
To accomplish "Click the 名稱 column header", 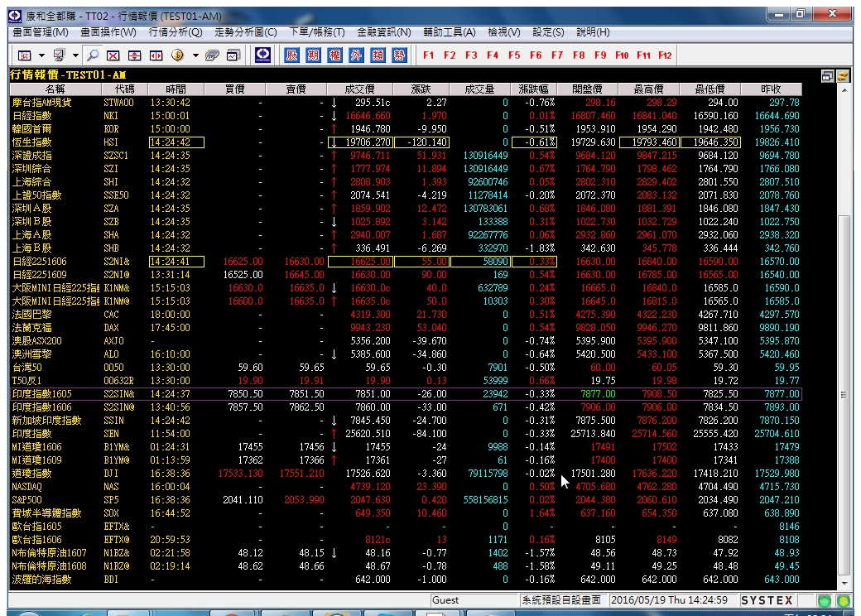I will [x=55, y=89].
